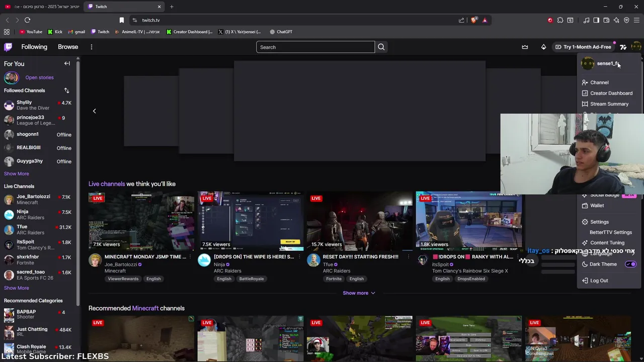644x362 pixels.
Task: Click the Twitch logo home icon
Action: pyautogui.click(x=8, y=47)
